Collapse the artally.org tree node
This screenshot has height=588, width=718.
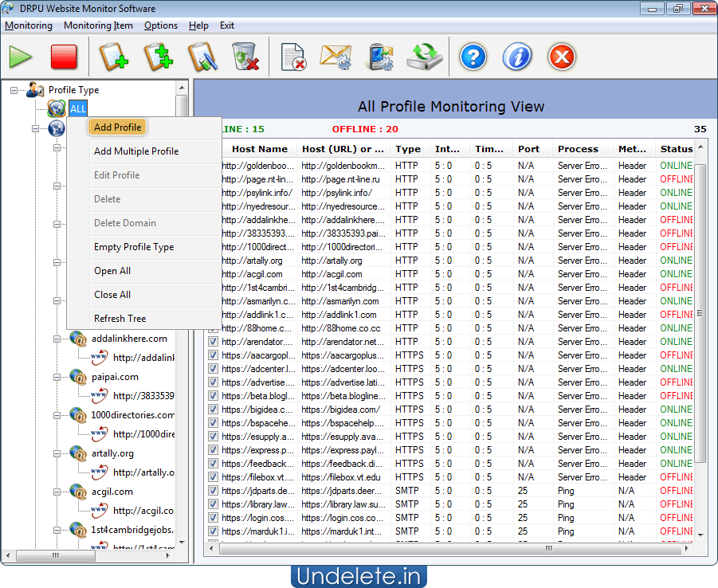[x=57, y=454]
